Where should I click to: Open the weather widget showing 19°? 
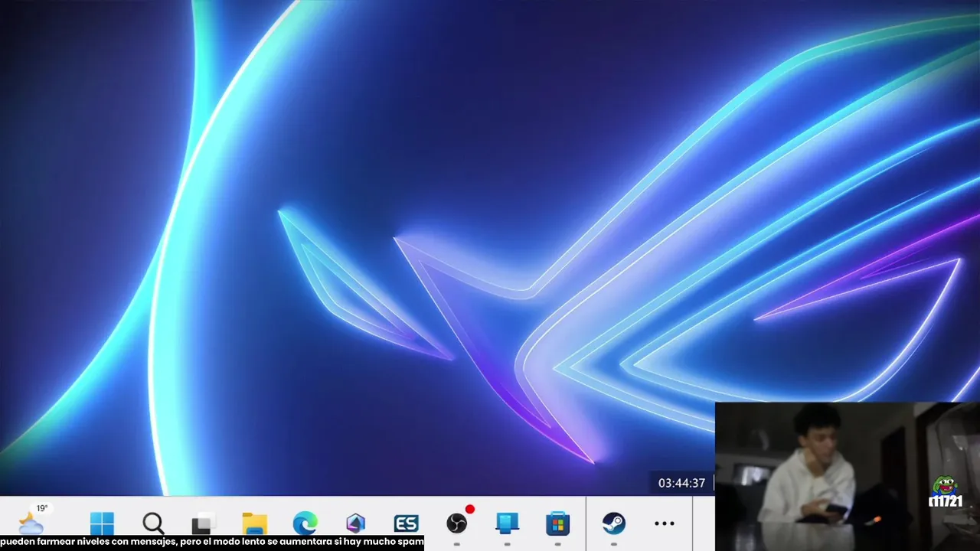tap(31, 520)
